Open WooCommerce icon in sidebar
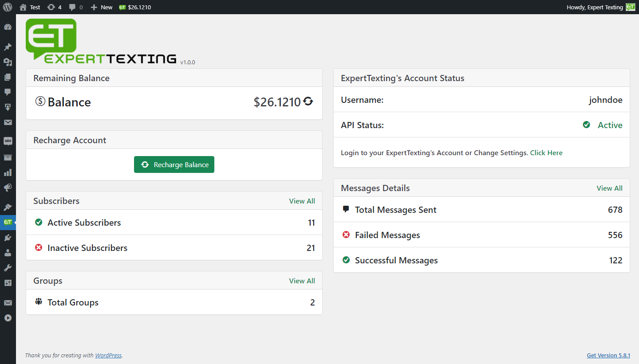The height and width of the screenshot is (364, 639). point(8,141)
